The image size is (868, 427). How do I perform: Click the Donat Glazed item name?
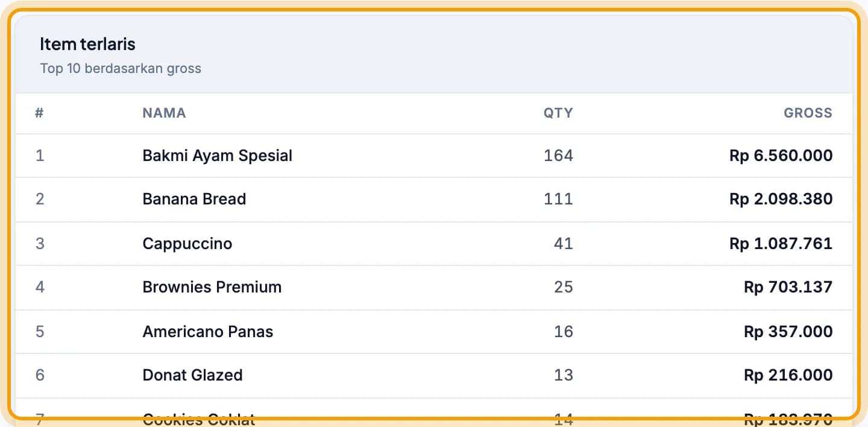(192, 375)
